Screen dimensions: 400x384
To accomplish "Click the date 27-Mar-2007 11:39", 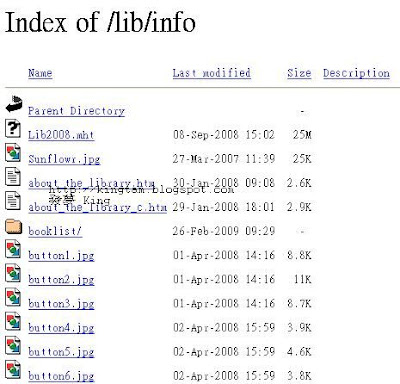I will 224,159.
